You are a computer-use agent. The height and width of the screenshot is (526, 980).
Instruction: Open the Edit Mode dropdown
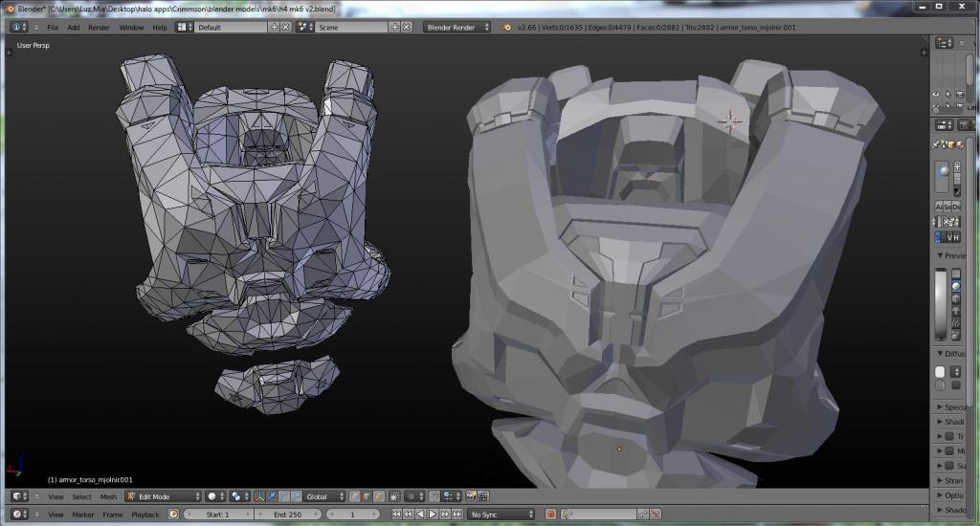pos(163,496)
